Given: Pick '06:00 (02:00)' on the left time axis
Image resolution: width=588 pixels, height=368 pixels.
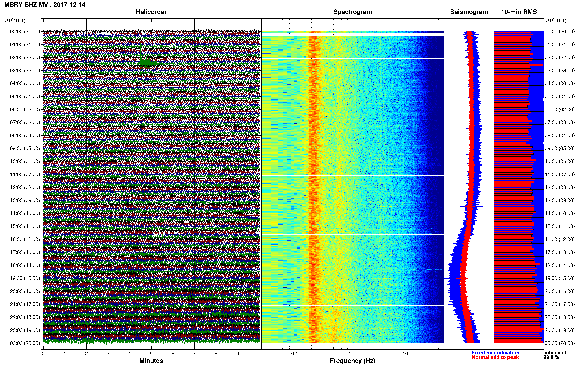Looking at the screenshot, I should (x=25, y=110).
